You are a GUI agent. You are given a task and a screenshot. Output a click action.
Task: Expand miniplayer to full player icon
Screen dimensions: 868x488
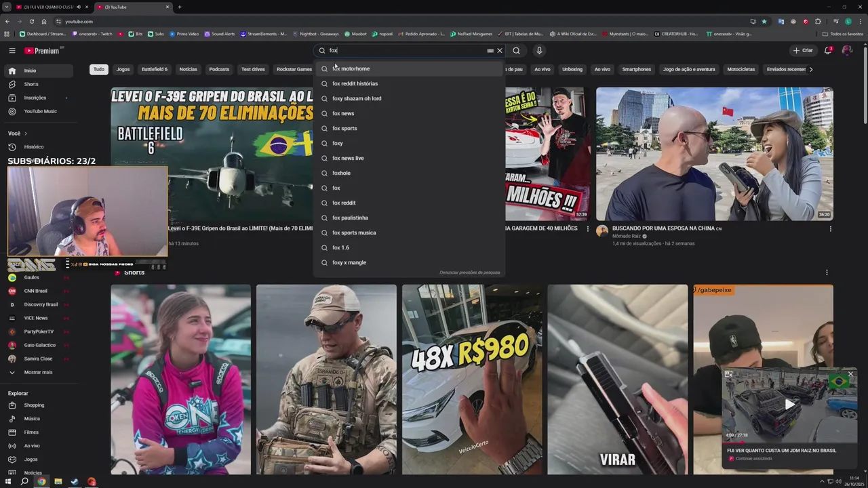729,373
